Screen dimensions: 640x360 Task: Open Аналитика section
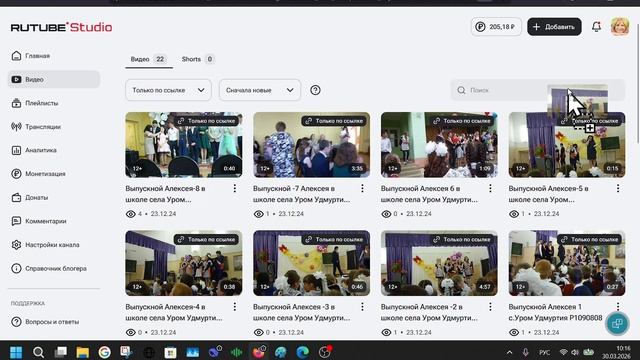point(34,150)
